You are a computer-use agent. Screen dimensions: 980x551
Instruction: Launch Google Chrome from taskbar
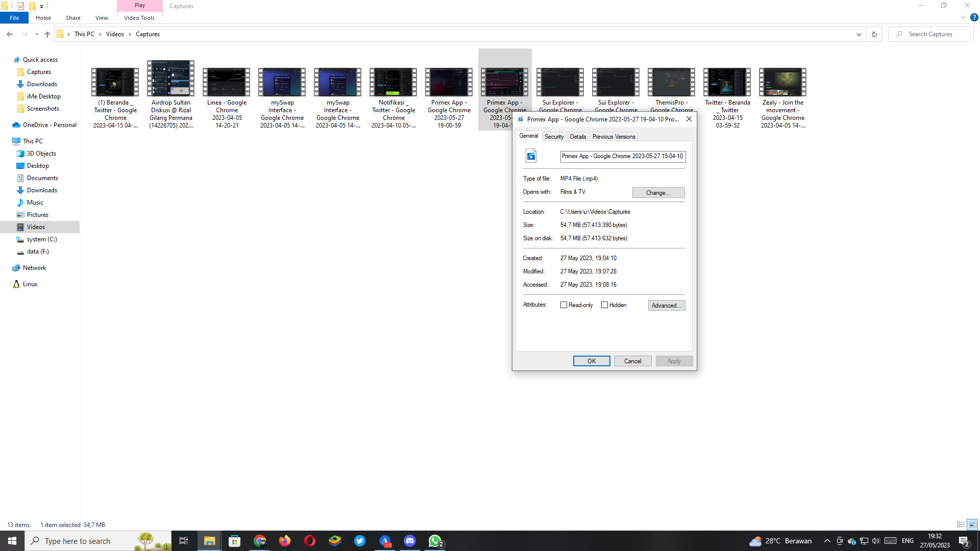(x=260, y=541)
